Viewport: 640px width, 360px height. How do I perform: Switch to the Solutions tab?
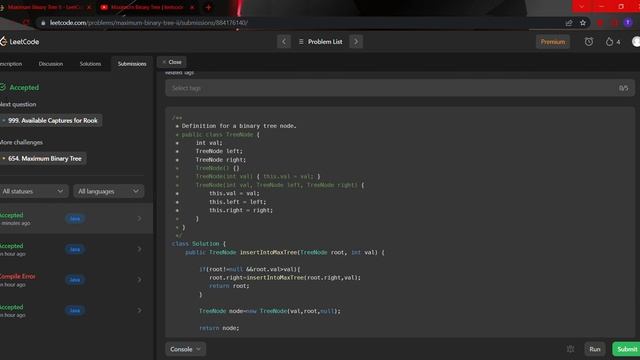click(x=90, y=64)
